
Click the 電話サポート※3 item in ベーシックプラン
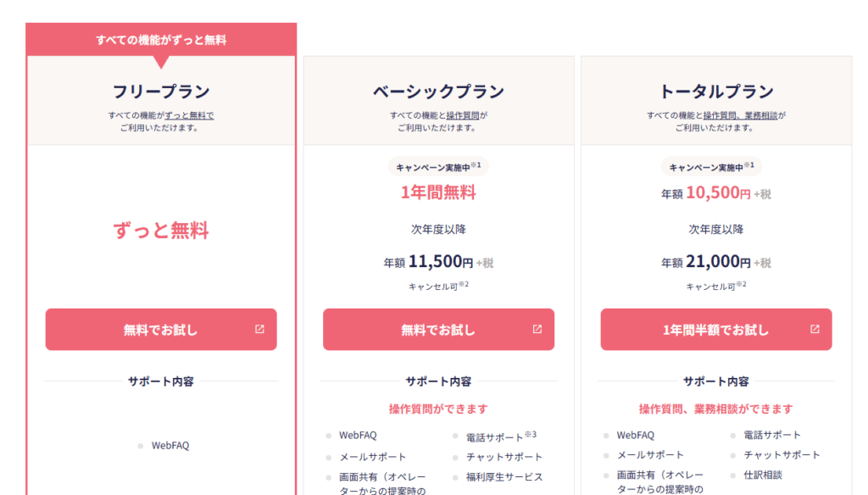(500, 437)
